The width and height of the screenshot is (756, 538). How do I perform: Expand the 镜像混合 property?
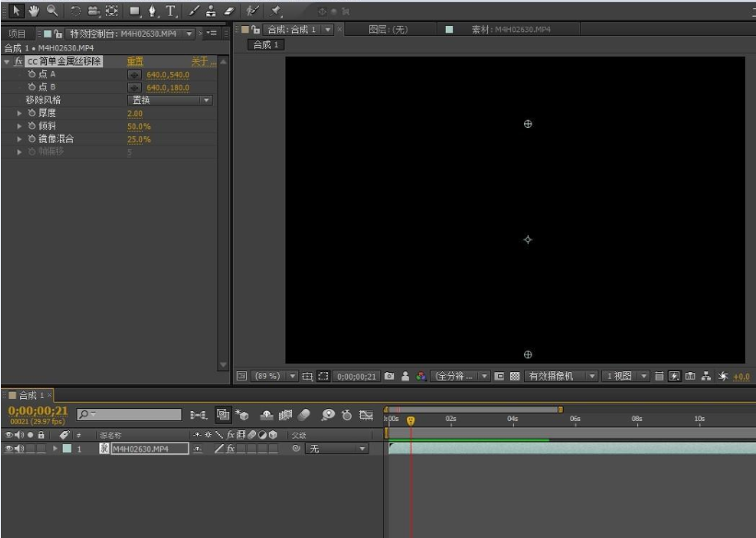point(19,139)
